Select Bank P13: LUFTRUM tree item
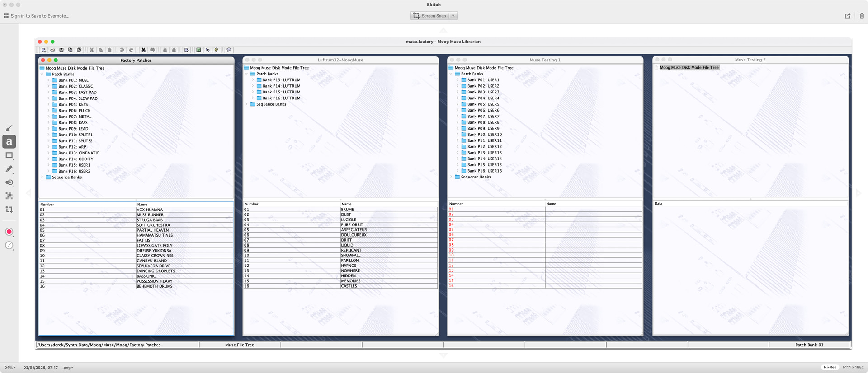This screenshot has width=868, height=373. click(281, 80)
